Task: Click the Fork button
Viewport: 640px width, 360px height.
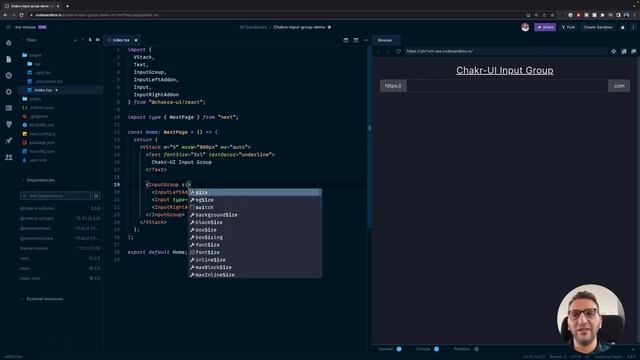Action: 568,27
